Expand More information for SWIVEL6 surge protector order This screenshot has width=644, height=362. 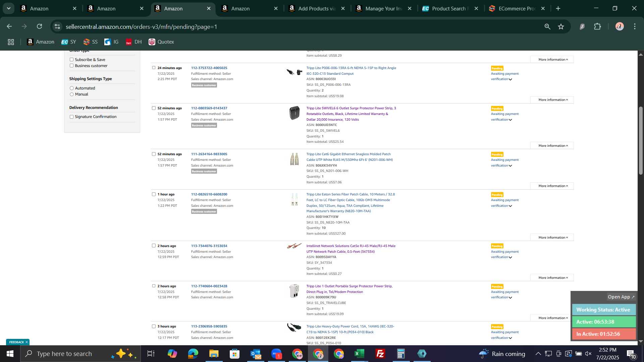(552, 145)
